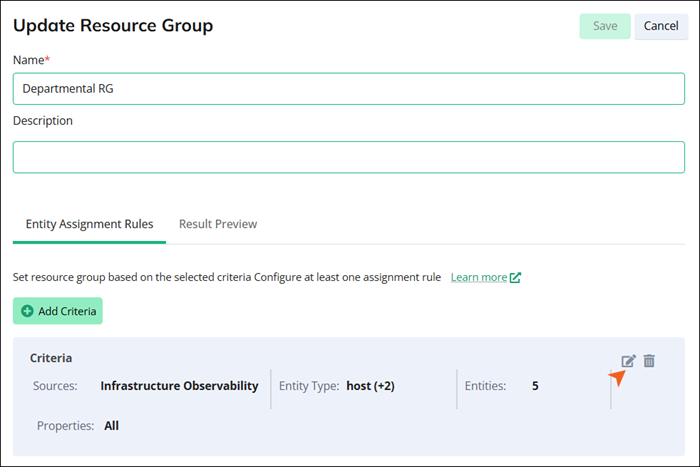Save the resource group
Image resolution: width=700 pixels, height=467 pixels.
[x=605, y=26]
